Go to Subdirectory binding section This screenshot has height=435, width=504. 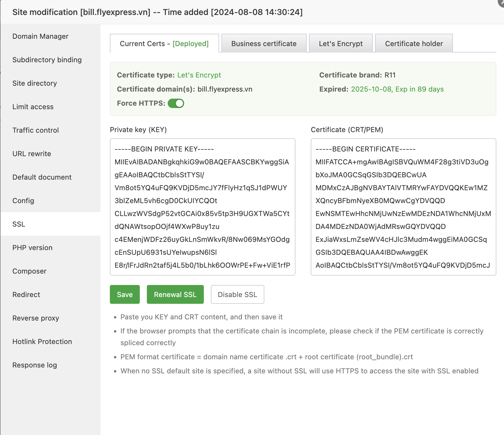tap(47, 60)
